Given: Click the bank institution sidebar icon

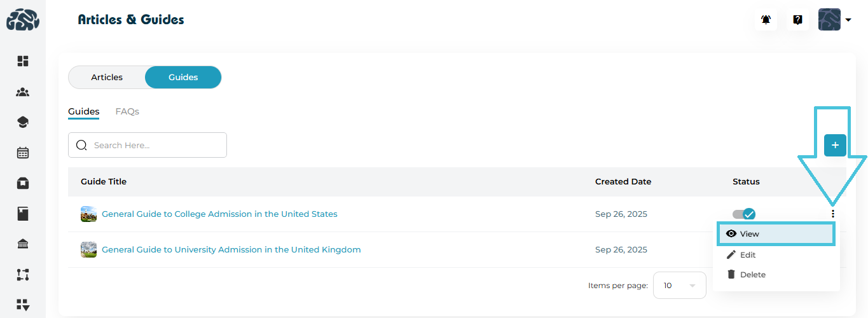Looking at the screenshot, I should pos(23,244).
